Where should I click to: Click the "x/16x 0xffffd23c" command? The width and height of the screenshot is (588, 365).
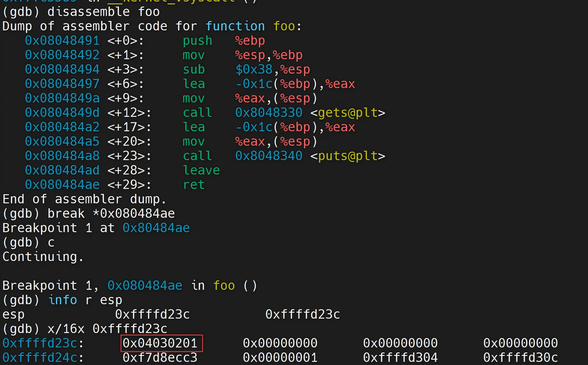pyautogui.click(x=107, y=329)
